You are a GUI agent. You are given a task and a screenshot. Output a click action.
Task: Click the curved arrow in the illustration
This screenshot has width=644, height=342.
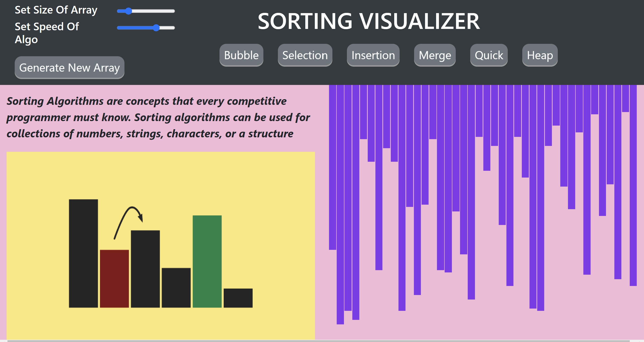[129, 222]
